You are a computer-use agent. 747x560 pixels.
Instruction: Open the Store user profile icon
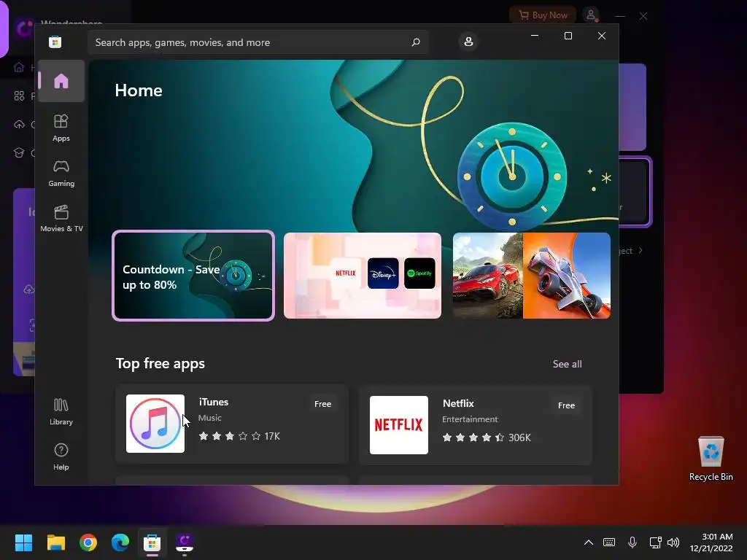pos(468,42)
